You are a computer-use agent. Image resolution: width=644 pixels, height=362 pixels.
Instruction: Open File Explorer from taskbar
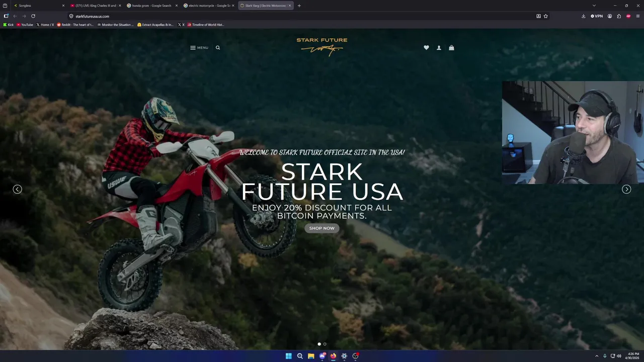pyautogui.click(x=311, y=356)
